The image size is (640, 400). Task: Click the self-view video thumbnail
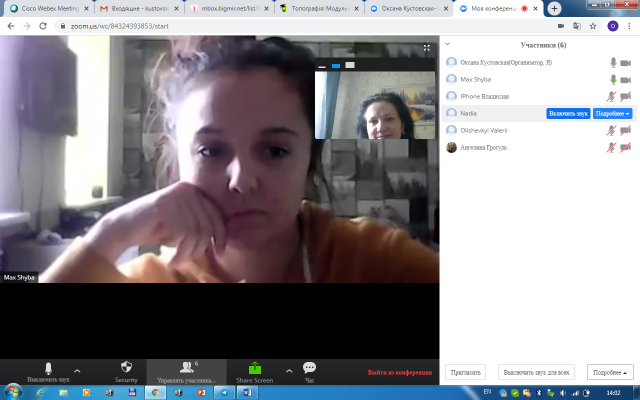click(x=375, y=105)
